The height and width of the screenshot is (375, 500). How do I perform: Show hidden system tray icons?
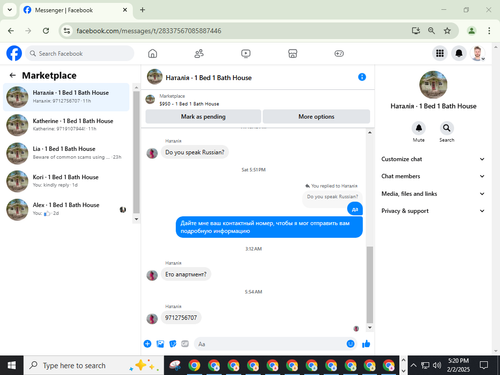(x=413, y=365)
